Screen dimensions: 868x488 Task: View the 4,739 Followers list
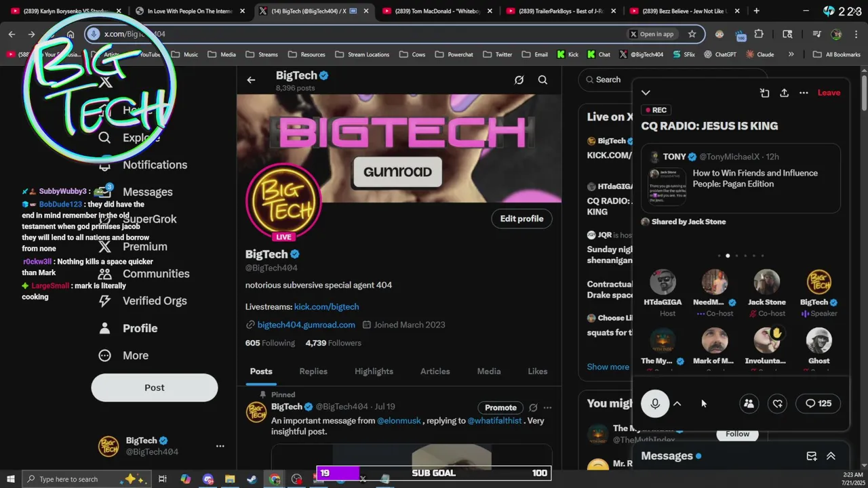pos(334,343)
